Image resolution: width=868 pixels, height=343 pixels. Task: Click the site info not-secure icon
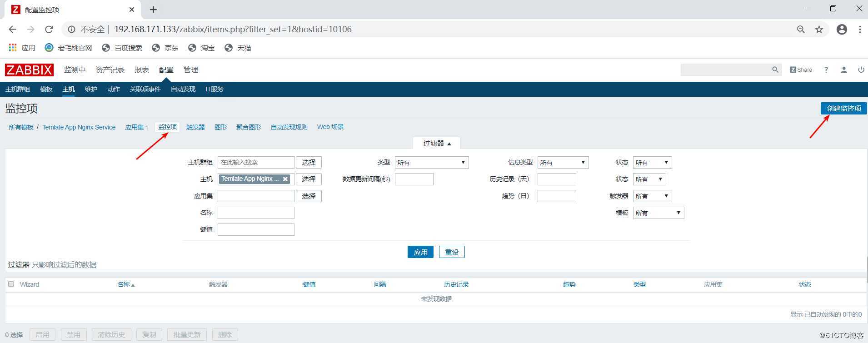click(x=71, y=30)
